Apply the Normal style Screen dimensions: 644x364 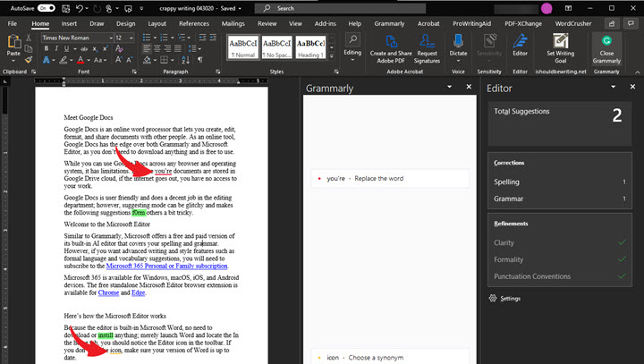coord(243,47)
